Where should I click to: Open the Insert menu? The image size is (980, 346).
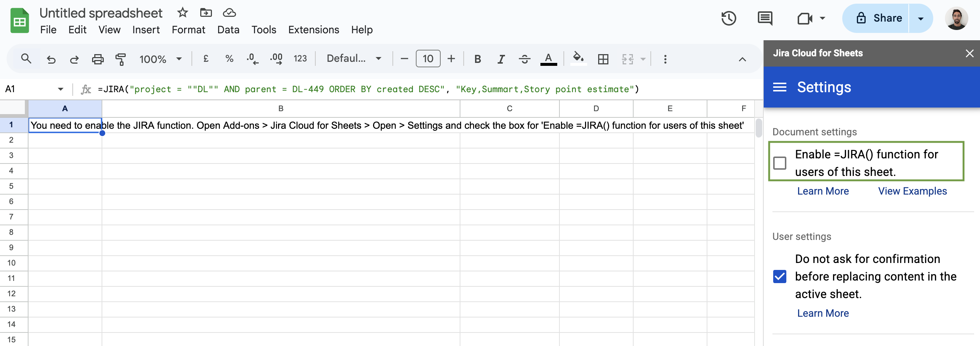click(x=146, y=30)
